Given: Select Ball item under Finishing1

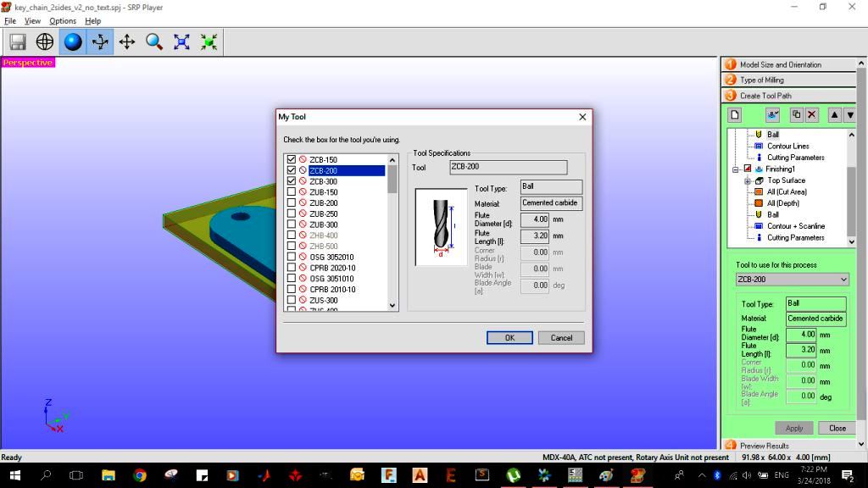Looking at the screenshot, I should [773, 214].
